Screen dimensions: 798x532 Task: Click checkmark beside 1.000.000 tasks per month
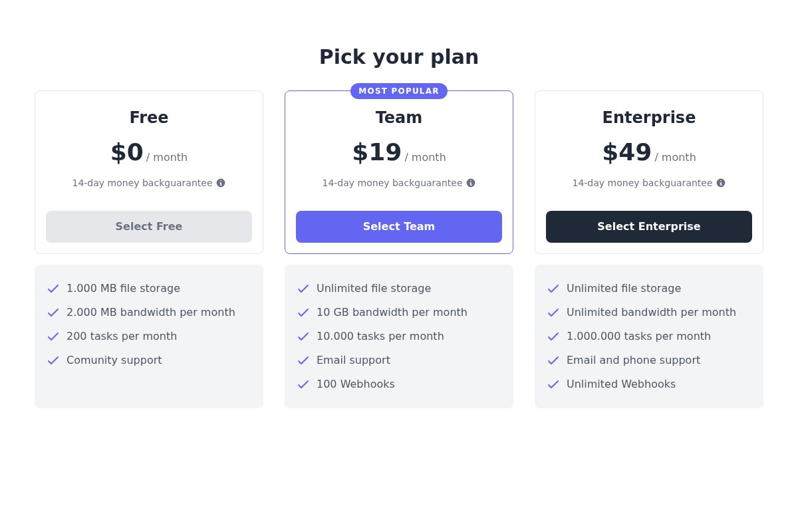pyautogui.click(x=553, y=336)
